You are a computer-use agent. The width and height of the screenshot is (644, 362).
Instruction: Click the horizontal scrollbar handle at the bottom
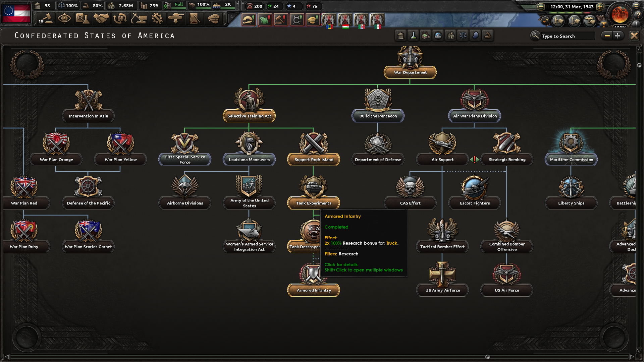coord(487,357)
